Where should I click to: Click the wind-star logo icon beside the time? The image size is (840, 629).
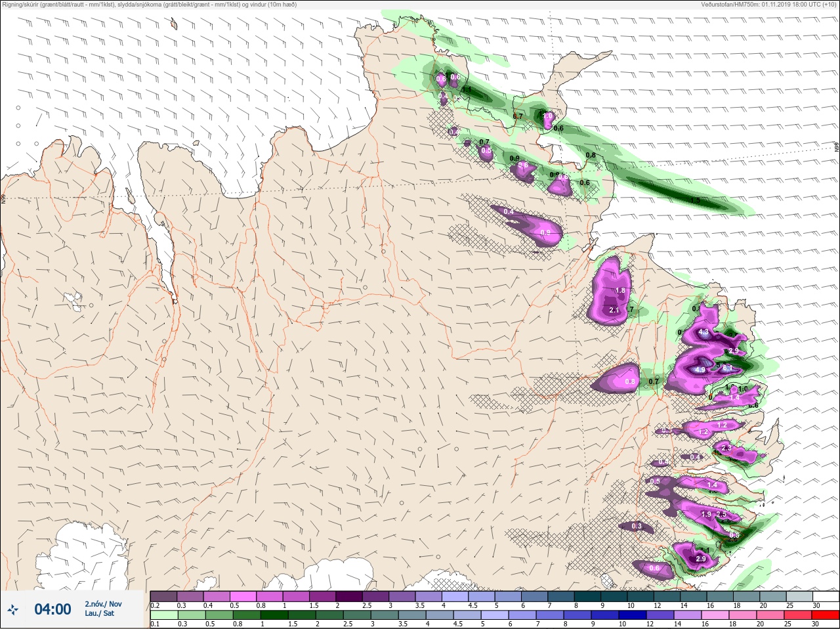coord(13,609)
